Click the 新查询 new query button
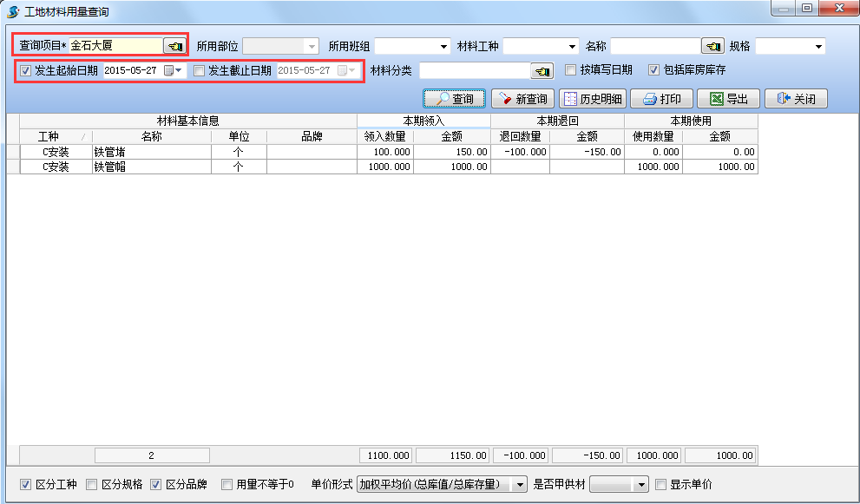860x504 pixels. 523,99
